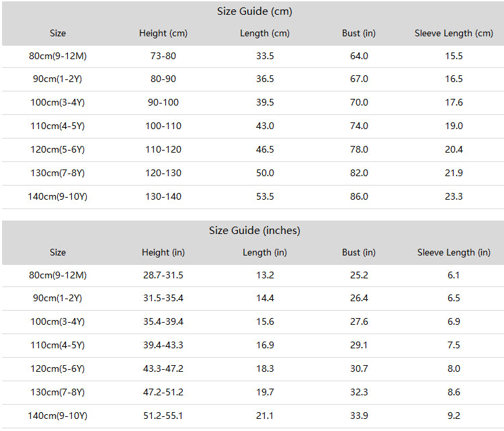Select the 80cm(9-12M) row in cm table

pos(253,56)
